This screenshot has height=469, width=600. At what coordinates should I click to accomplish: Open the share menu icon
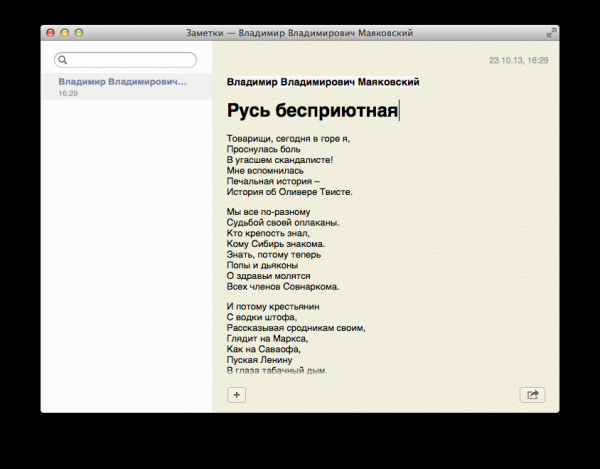click(x=532, y=395)
